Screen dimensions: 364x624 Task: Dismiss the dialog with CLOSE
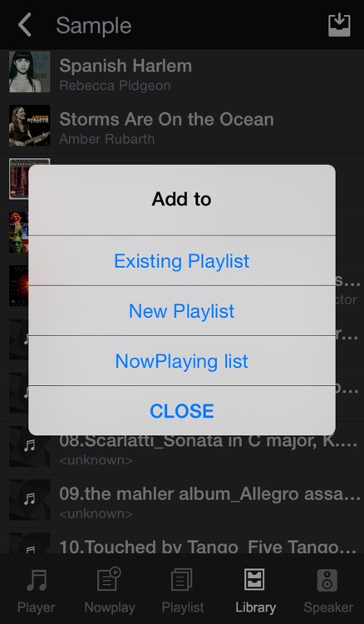[182, 411]
